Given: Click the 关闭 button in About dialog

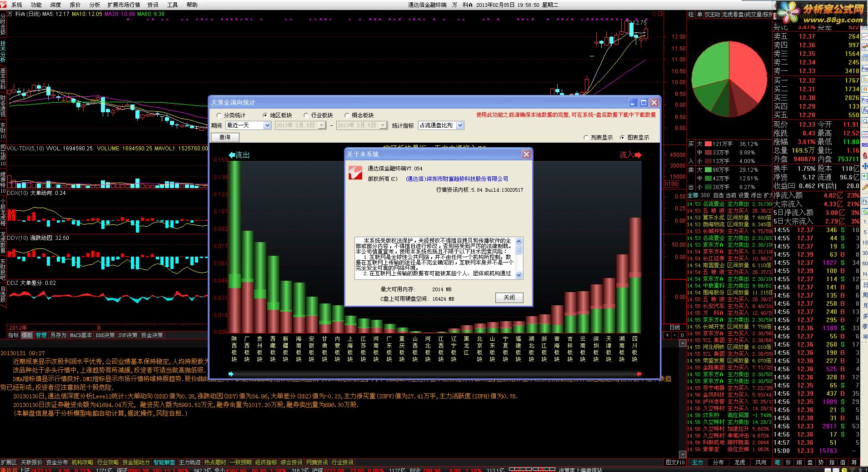Looking at the screenshot, I should click(x=509, y=298).
